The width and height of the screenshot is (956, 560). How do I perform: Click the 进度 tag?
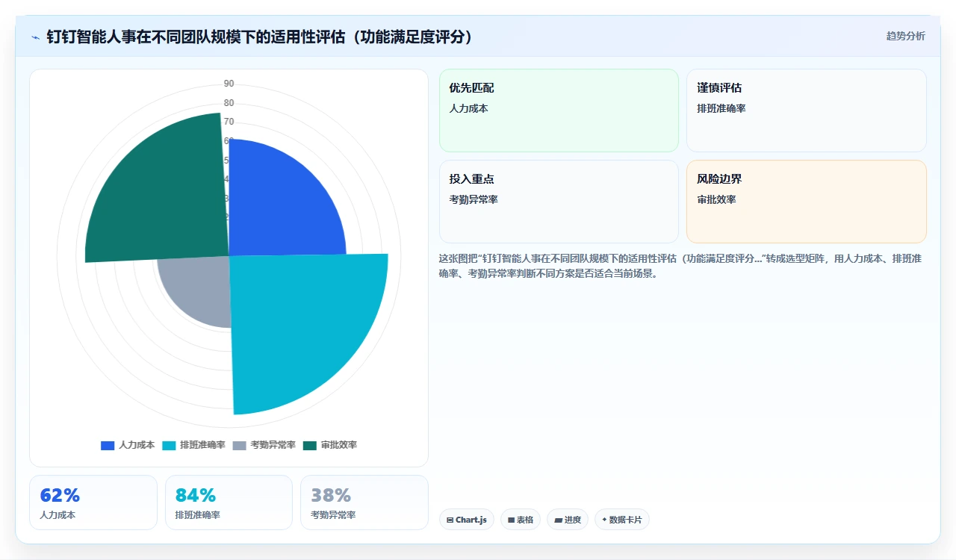[x=568, y=520]
